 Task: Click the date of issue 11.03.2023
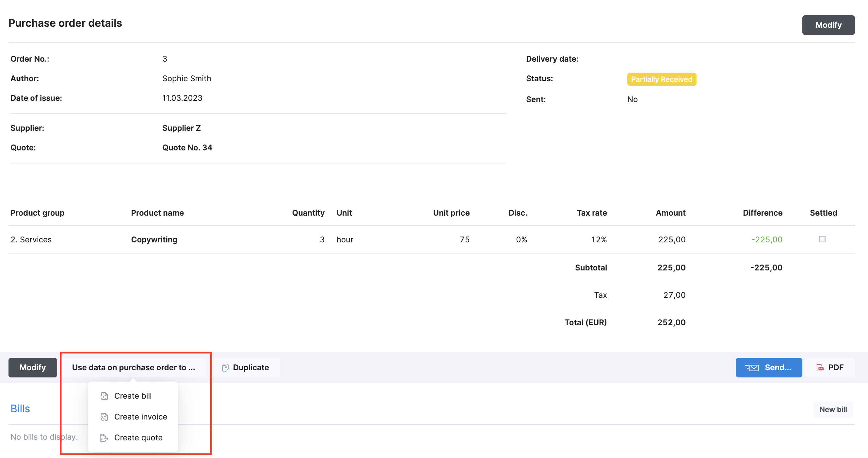coord(182,98)
